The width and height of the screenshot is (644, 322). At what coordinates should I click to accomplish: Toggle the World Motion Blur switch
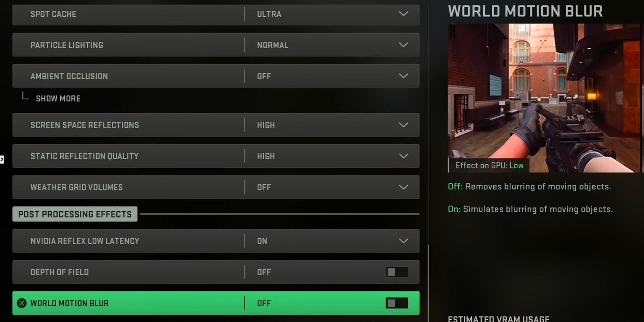pos(397,303)
